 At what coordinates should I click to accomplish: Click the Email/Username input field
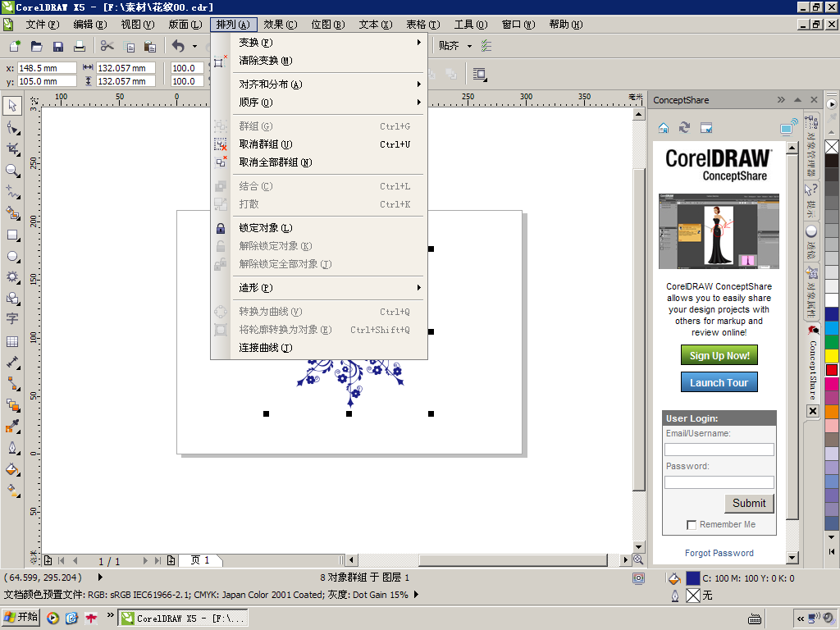coord(719,450)
